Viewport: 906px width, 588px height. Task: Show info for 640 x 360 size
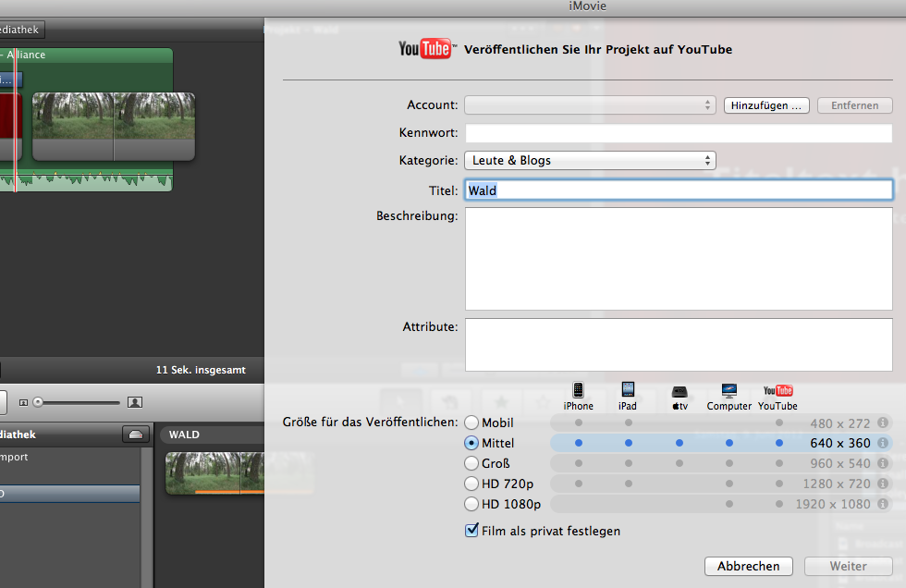click(883, 443)
